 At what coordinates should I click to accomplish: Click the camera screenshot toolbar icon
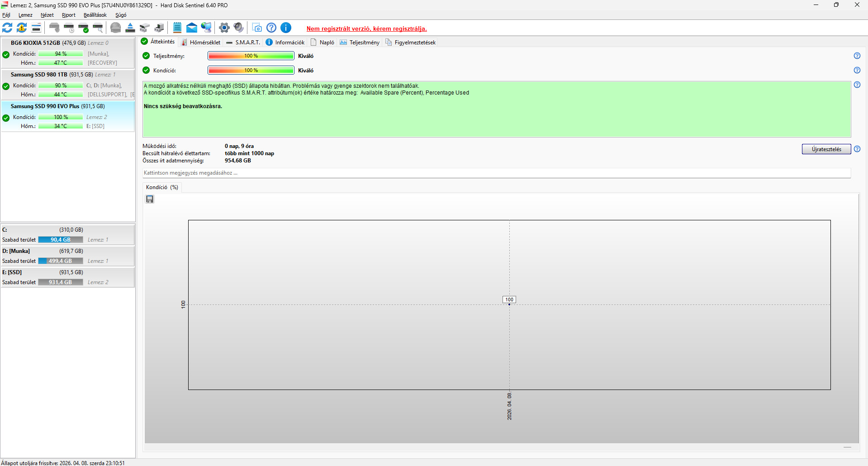coord(257,28)
